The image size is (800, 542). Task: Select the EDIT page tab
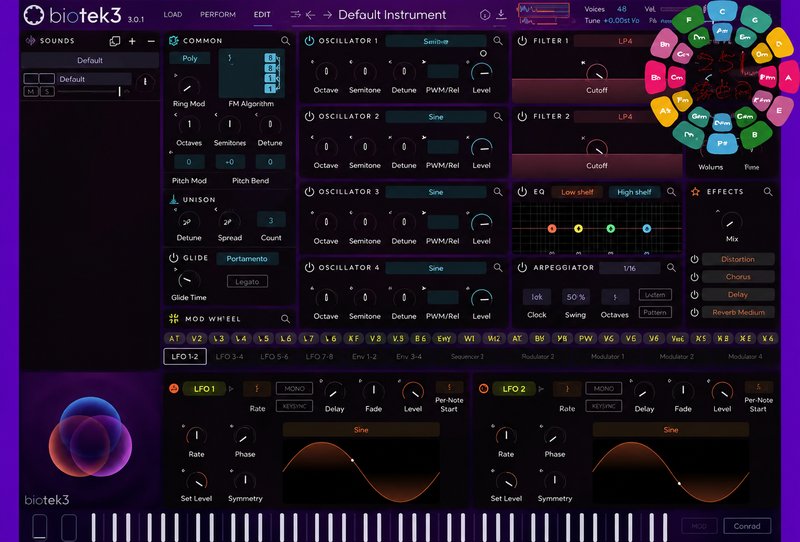click(262, 15)
